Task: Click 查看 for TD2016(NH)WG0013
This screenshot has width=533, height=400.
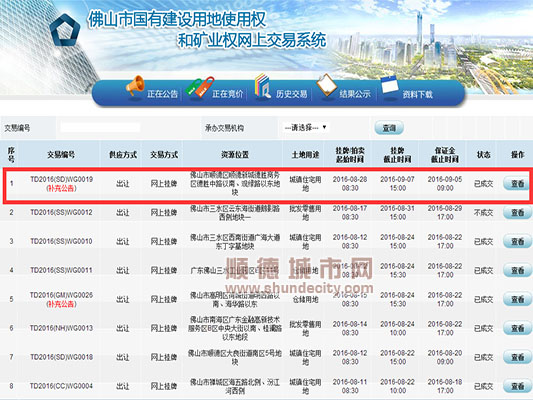Action: click(517, 328)
